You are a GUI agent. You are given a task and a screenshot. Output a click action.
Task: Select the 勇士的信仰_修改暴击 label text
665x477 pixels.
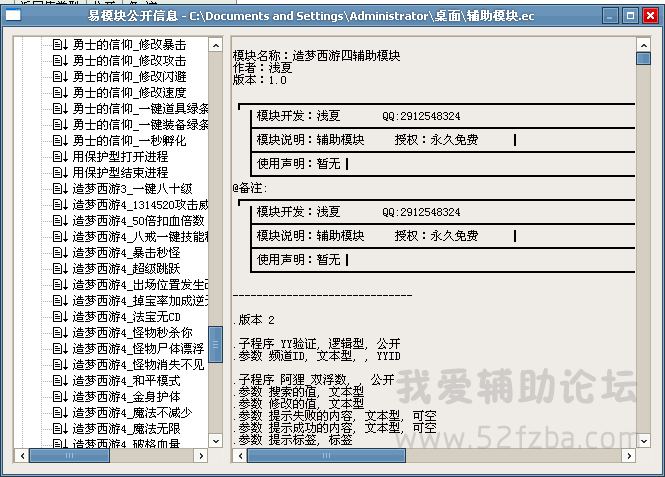coord(129,45)
